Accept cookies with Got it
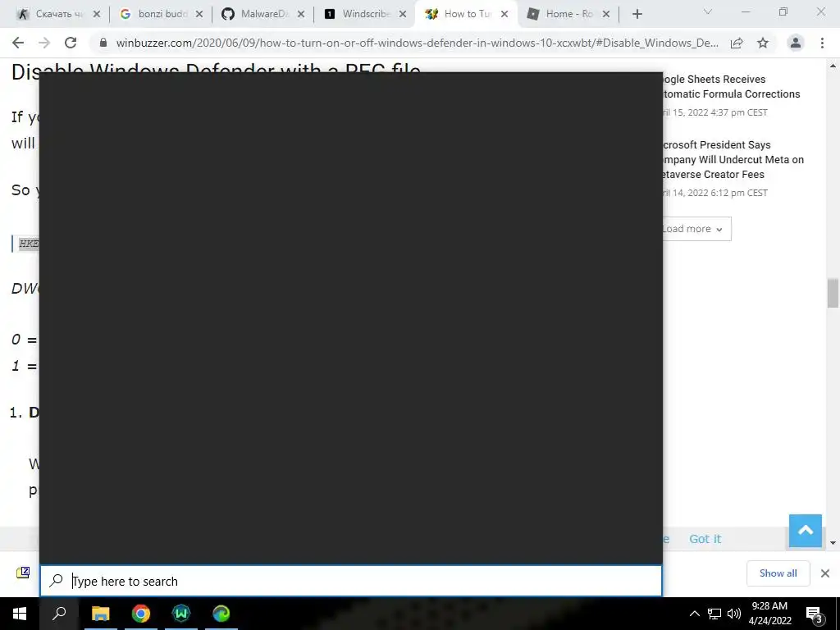The height and width of the screenshot is (630, 840). coord(705,539)
